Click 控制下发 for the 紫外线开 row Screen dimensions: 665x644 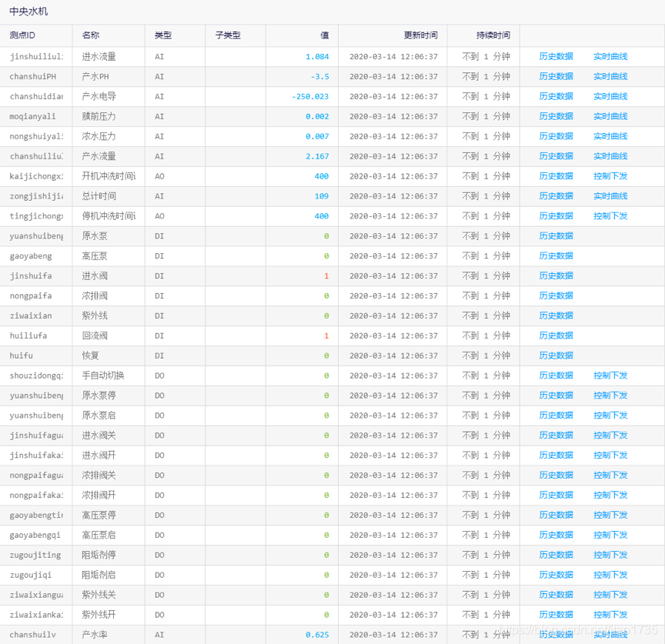[610, 614]
